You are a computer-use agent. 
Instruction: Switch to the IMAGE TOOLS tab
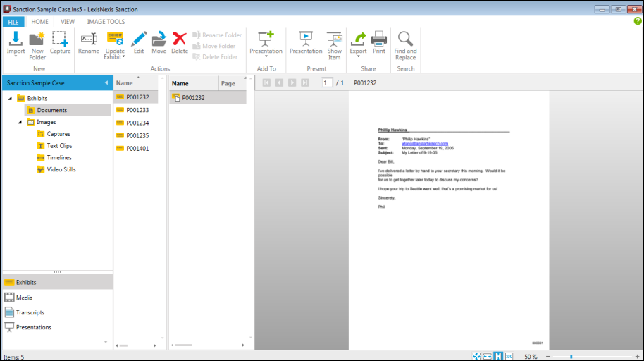click(x=106, y=22)
